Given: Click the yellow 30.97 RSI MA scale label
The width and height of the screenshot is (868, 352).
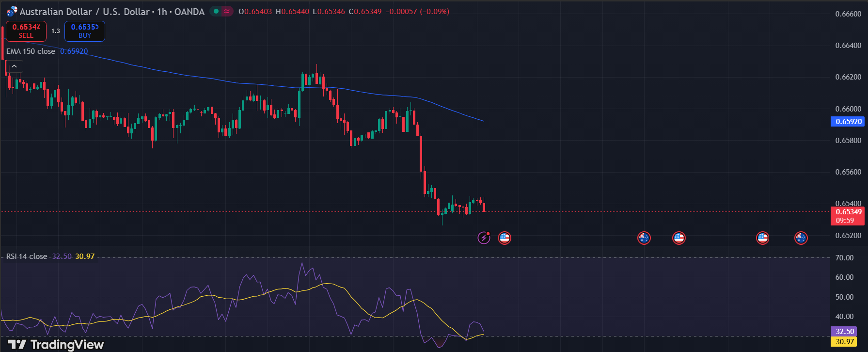Looking at the screenshot, I should [x=844, y=342].
